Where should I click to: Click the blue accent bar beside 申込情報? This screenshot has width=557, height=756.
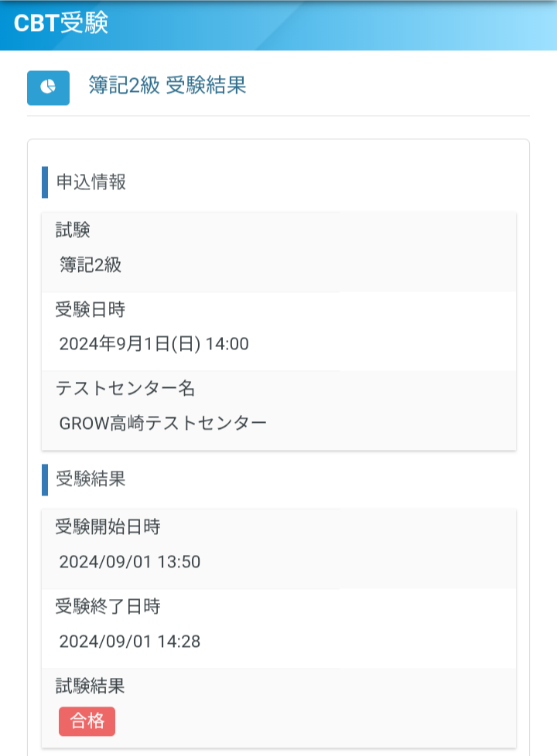pos(45,182)
